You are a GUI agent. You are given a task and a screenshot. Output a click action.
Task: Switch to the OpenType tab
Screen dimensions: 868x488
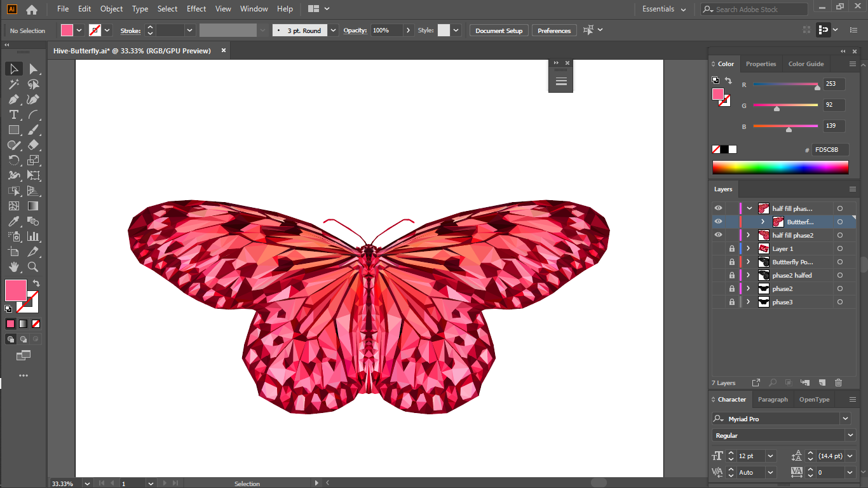(x=814, y=400)
